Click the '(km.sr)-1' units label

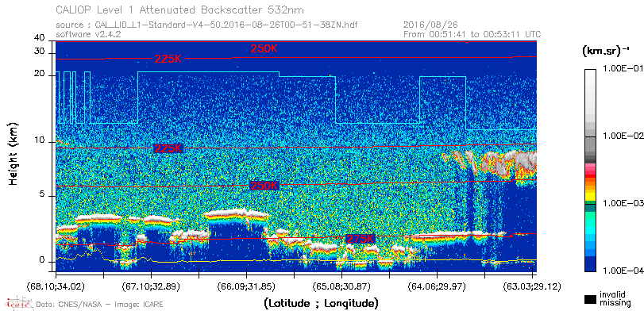(x=605, y=52)
